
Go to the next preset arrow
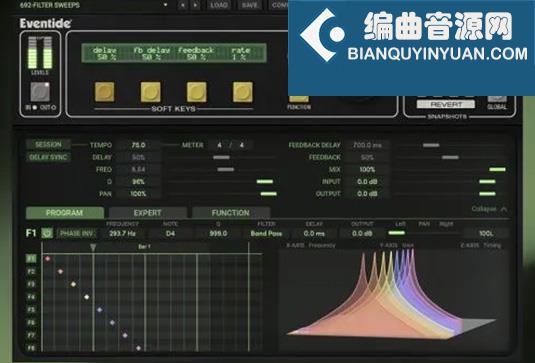[x=195, y=5]
